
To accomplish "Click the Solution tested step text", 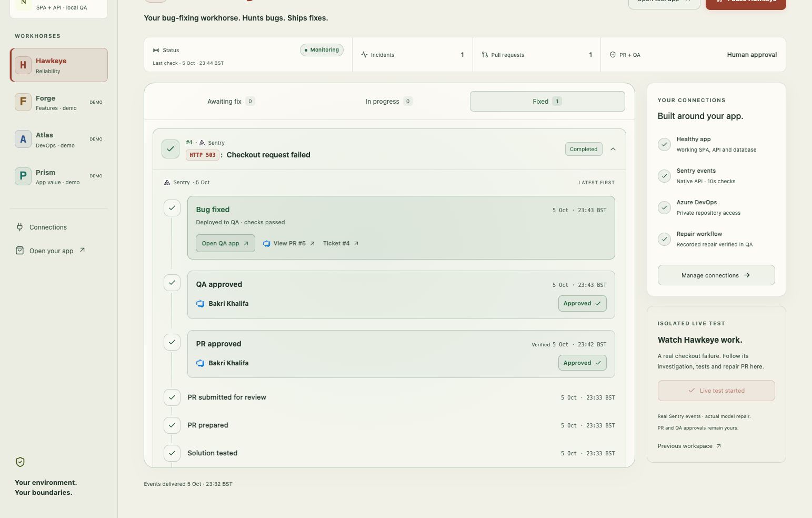I will pyautogui.click(x=213, y=453).
